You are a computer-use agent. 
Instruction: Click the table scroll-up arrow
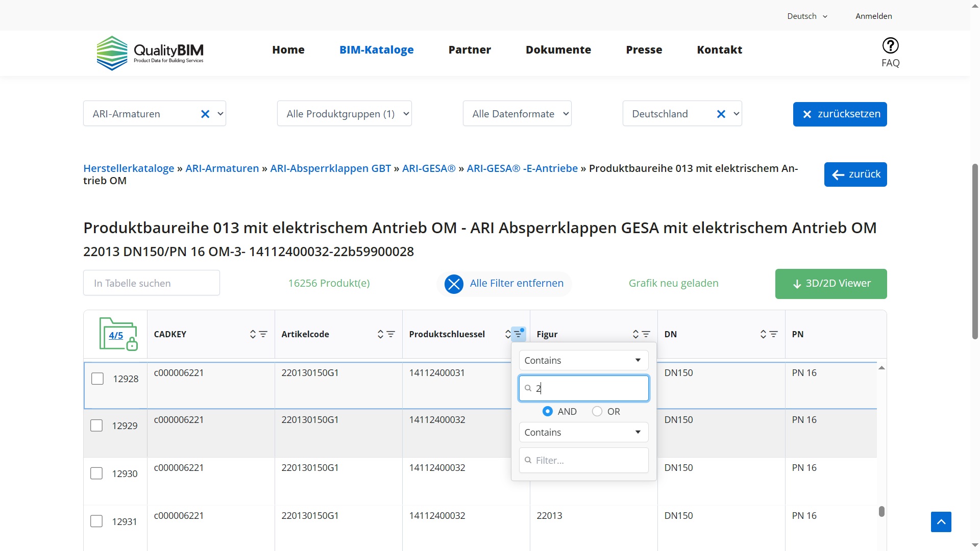pos(881,368)
